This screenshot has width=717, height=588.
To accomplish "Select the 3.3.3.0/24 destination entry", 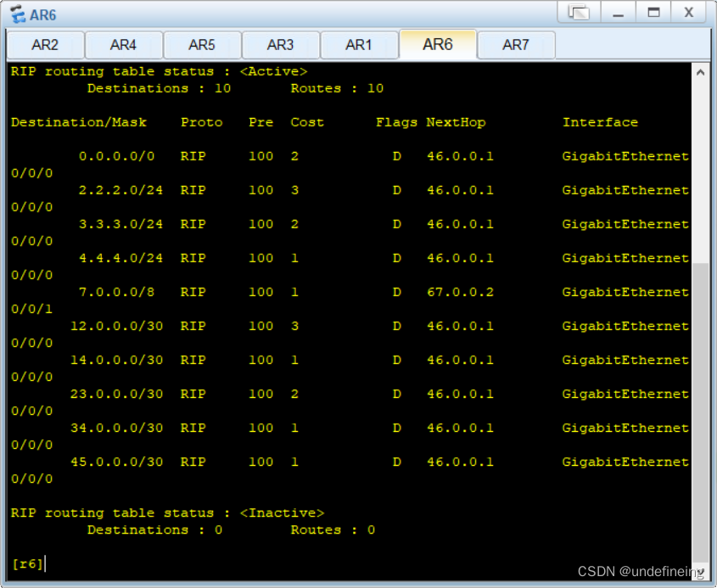I will click(120, 224).
